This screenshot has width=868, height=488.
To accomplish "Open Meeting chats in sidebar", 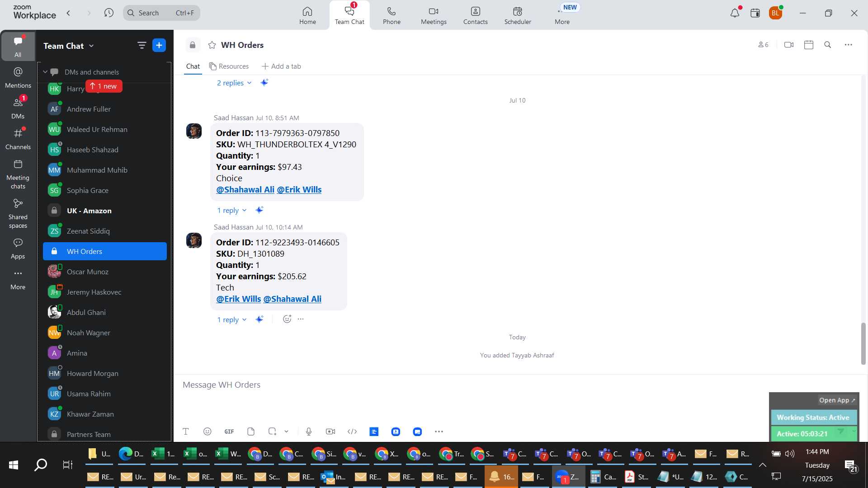I will pos(18,174).
